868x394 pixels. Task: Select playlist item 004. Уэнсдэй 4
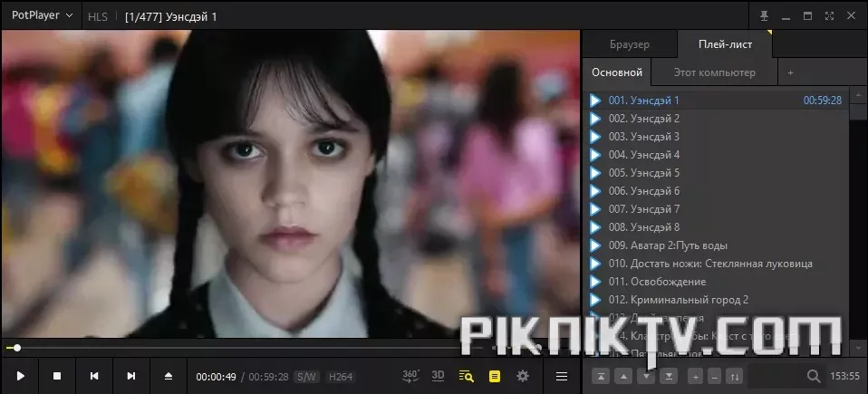[716, 154]
